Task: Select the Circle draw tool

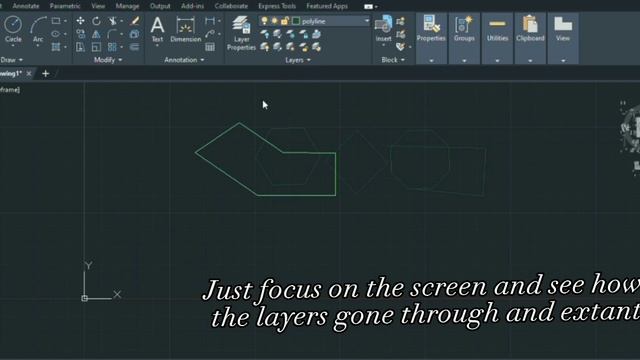Action: (13, 29)
